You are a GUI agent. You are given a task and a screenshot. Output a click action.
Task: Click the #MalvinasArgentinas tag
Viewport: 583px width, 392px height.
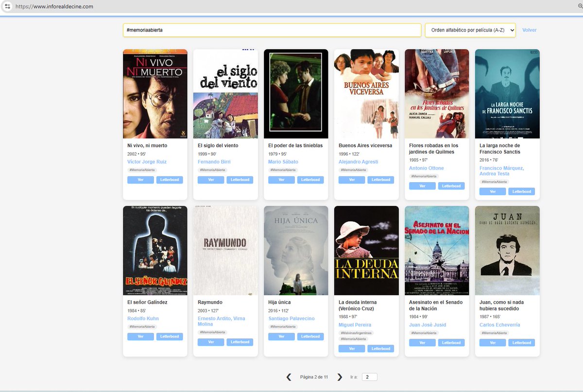pos(356,333)
